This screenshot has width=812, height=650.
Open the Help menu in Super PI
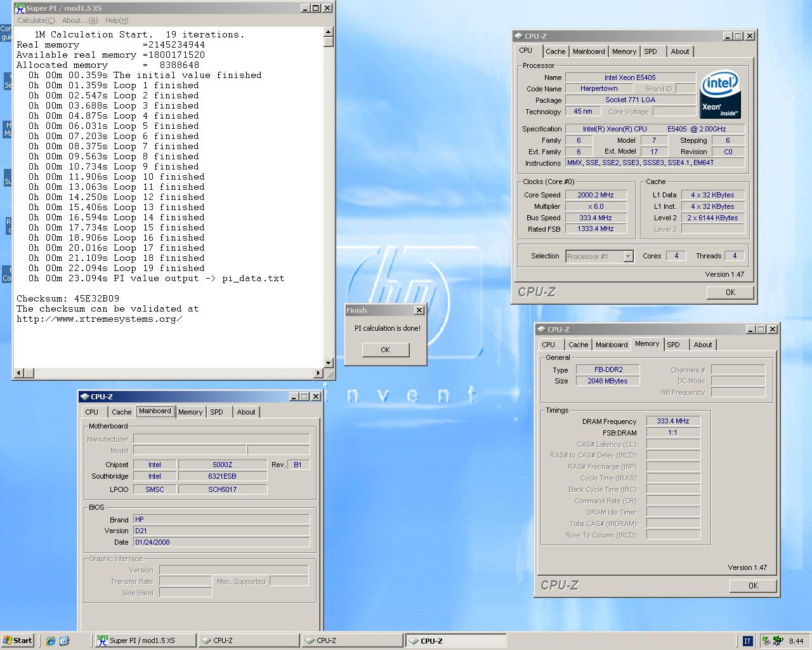117,20
